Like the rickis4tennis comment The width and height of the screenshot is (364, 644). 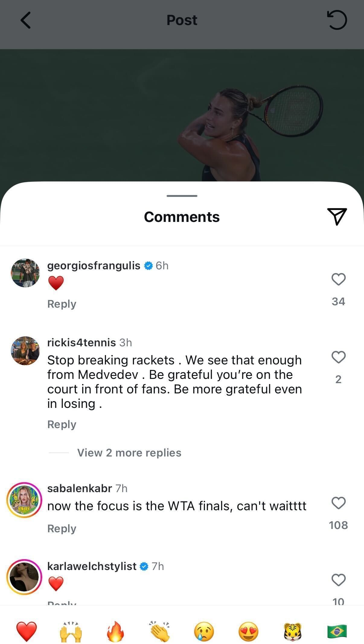[x=338, y=357]
